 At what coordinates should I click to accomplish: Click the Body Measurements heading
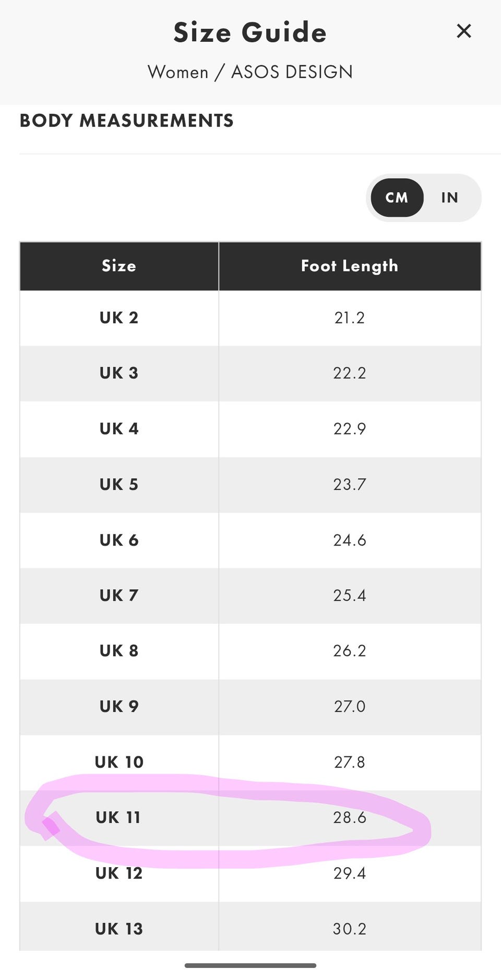point(127,121)
